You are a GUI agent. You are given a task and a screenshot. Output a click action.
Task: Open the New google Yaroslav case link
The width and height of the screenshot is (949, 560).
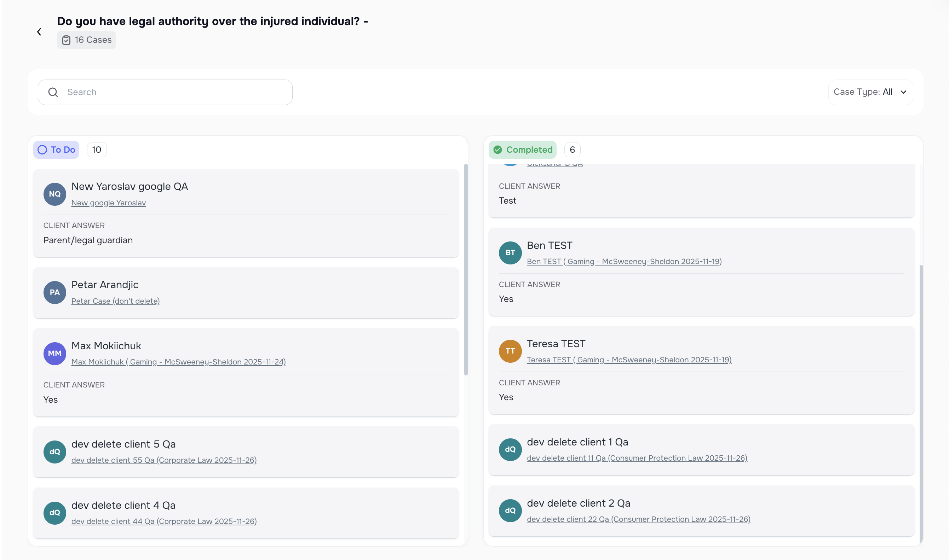coord(108,203)
